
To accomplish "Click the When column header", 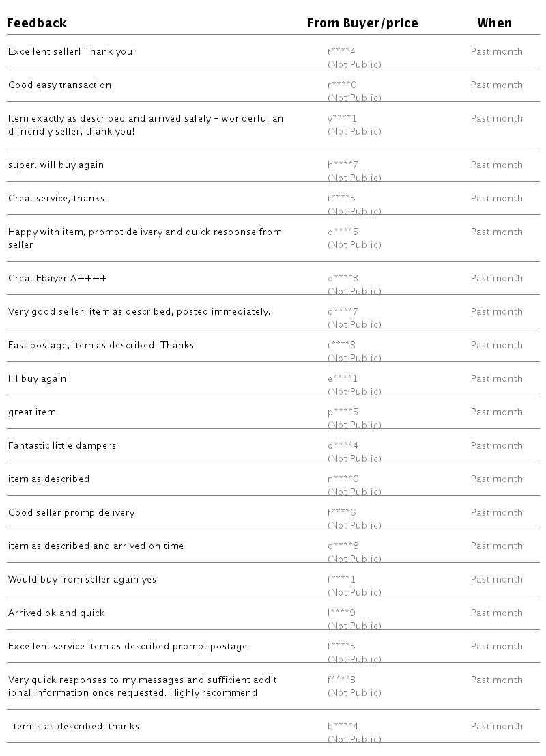I will [494, 23].
